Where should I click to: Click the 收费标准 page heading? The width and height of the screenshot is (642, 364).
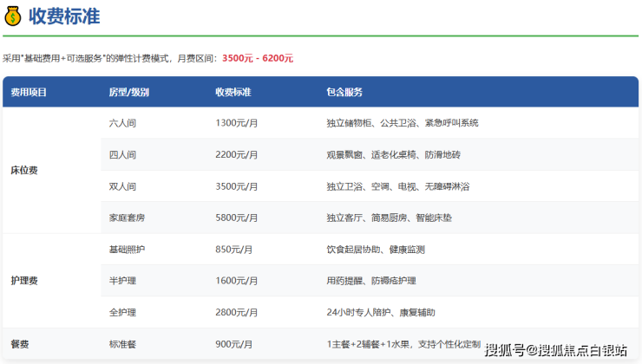tap(63, 15)
